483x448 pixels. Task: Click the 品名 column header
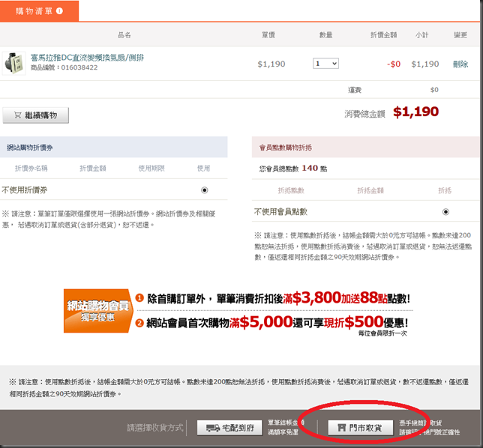point(124,35)
